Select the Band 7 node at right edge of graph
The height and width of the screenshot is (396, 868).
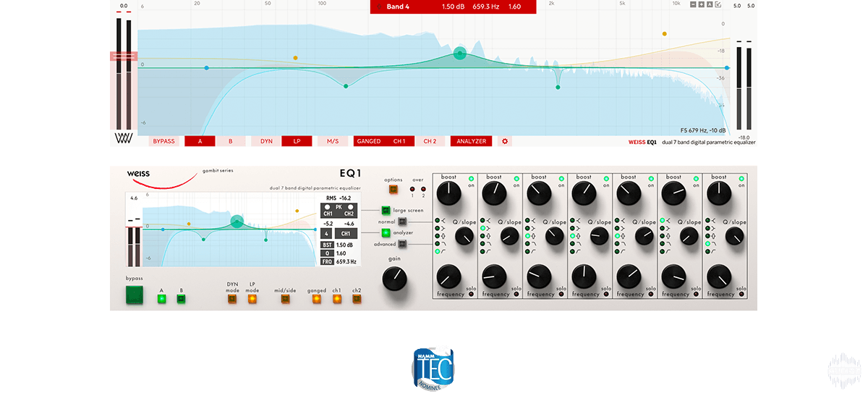click(727, 68)
